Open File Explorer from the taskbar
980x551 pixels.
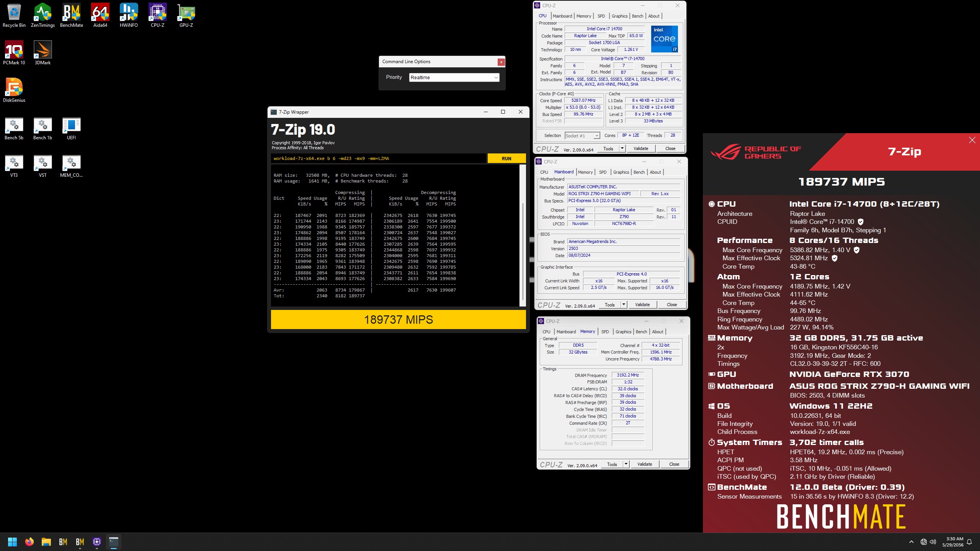(46, 542)
